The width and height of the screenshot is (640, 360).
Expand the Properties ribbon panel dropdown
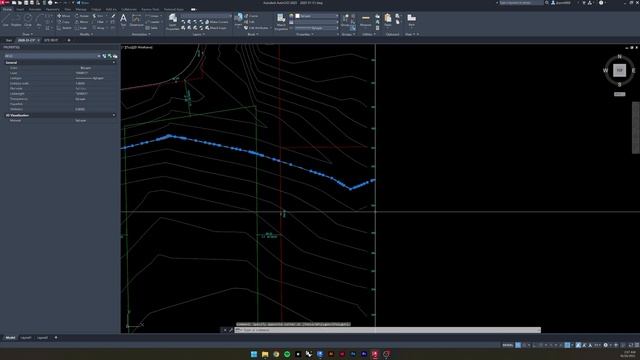coord(304,34)
